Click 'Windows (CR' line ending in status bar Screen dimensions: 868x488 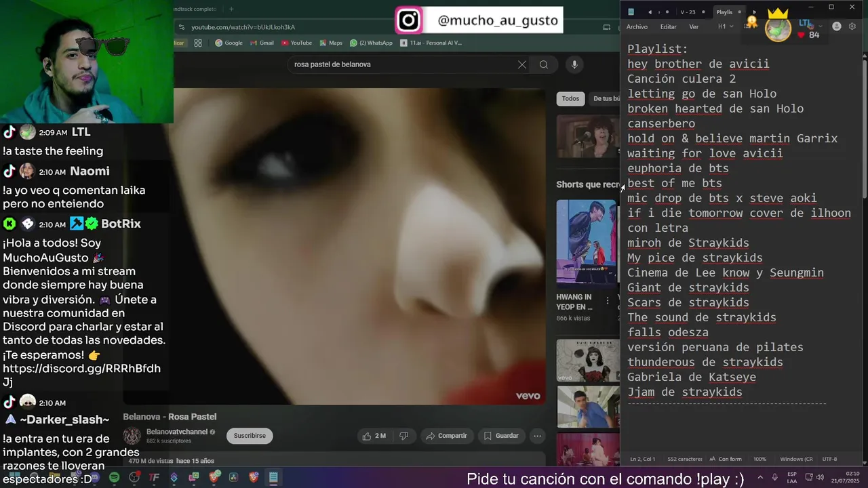coord(796,459)
